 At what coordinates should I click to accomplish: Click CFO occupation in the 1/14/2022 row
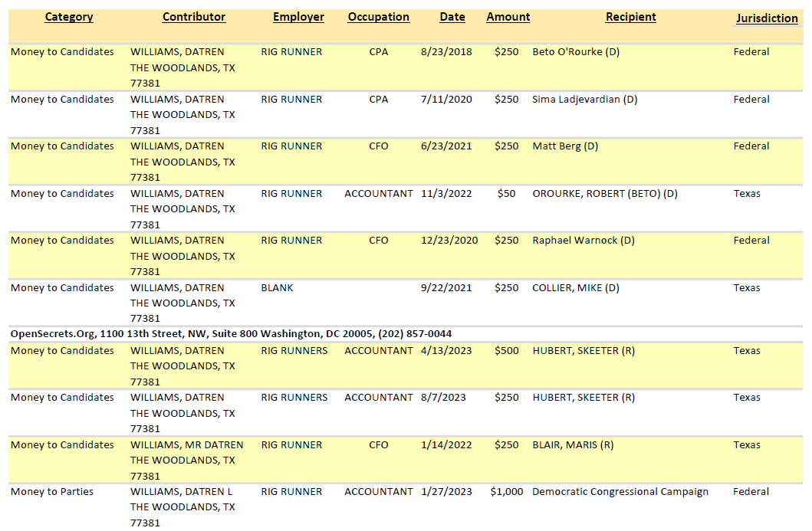pyautogui.click(x=379, y=445)
